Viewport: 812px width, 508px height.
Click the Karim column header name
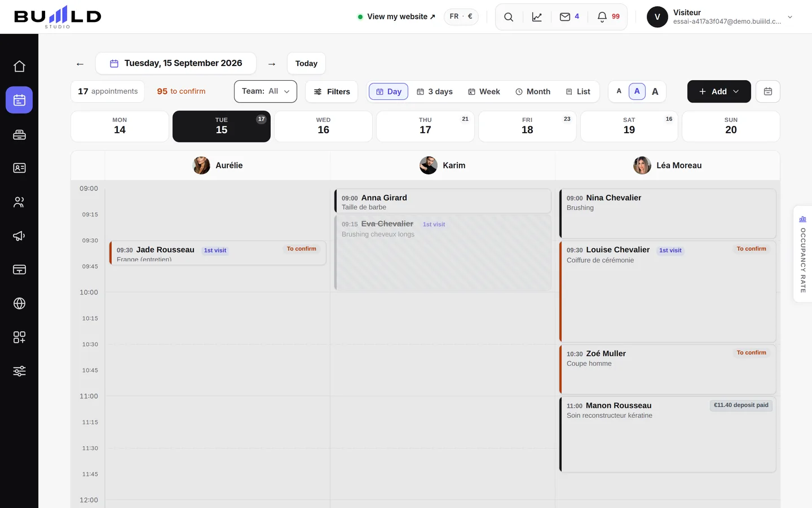(x=454, y=165)
